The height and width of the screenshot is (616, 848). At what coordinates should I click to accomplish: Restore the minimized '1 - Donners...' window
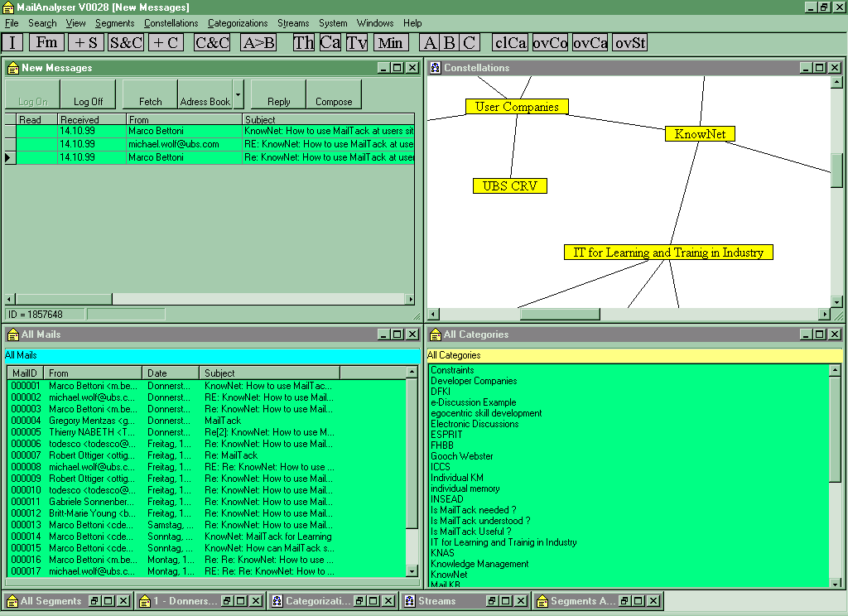coord(227,601)
